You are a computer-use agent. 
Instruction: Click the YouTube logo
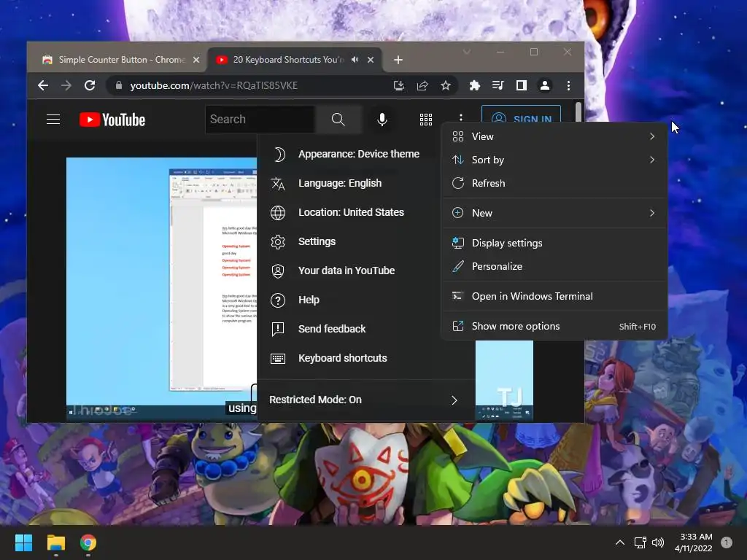point(112,120)
